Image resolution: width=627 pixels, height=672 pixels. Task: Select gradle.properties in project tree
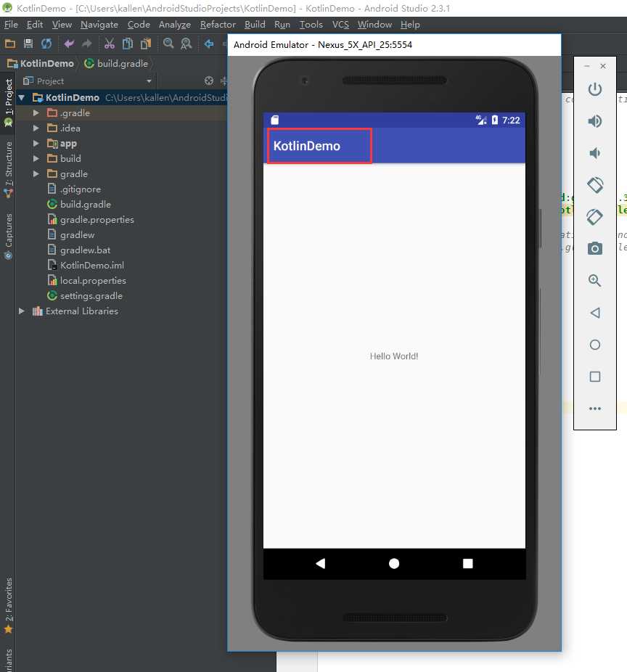[97, 219]
